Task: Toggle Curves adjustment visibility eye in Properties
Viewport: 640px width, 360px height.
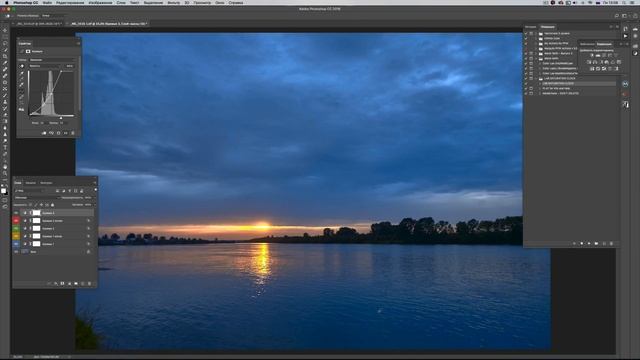Action: (x=66, y=133)
